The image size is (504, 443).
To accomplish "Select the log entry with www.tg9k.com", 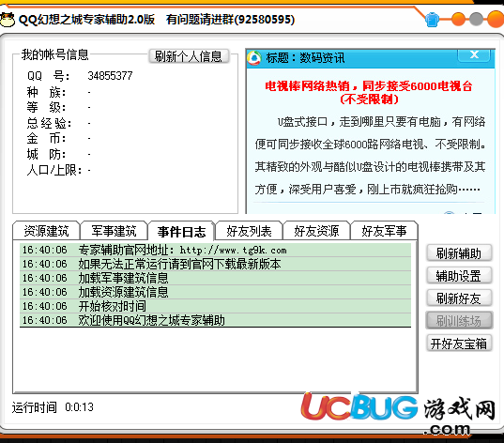I will [x=215, y=250].
